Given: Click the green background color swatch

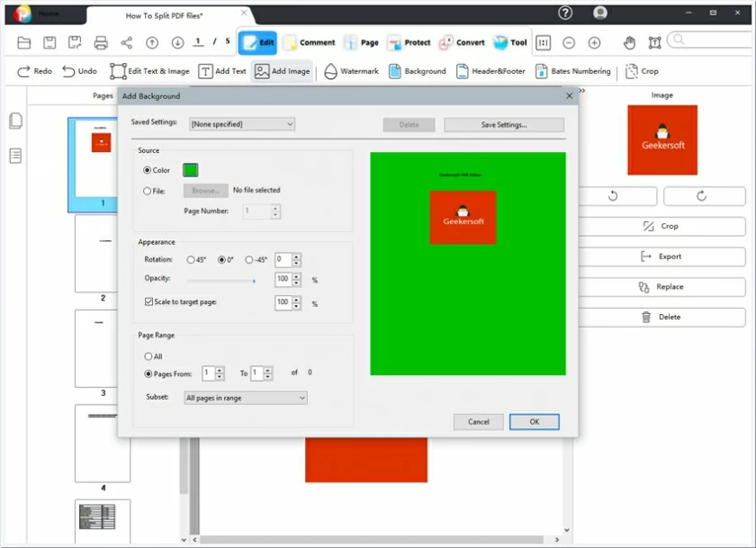Looking at the screenshot, I should [x=189, y=168].
